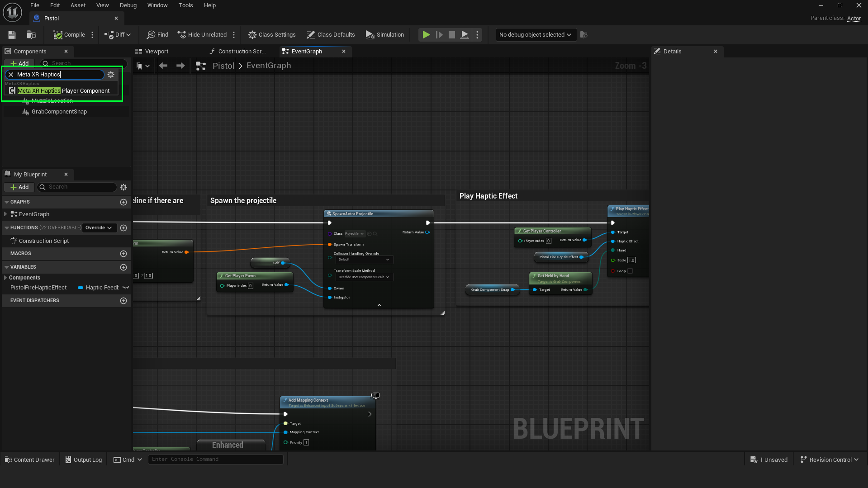Click the 1 Unsaved indicator

click(769, 460)
